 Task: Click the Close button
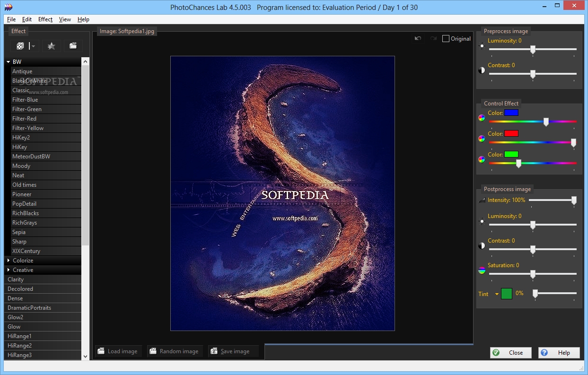[510, 353]
